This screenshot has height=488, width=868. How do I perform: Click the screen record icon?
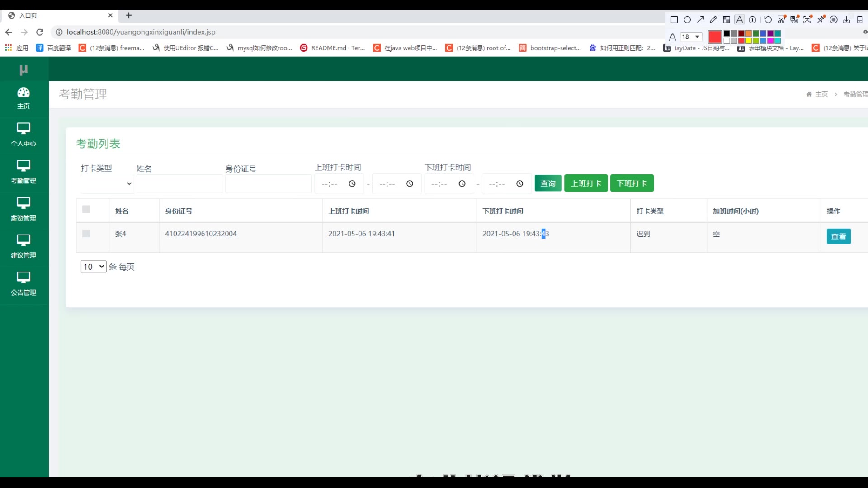[834, 19]
